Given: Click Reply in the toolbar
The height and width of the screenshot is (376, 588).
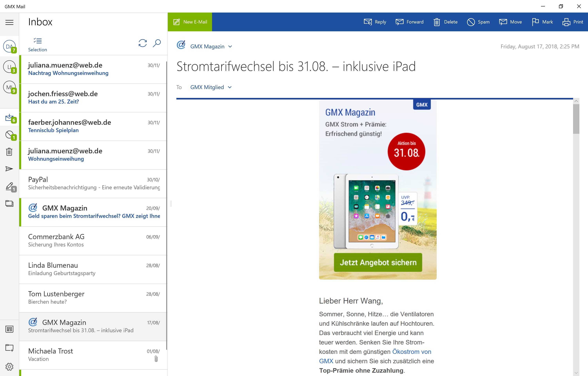Looking at the screenshot, I should (375, 22).
